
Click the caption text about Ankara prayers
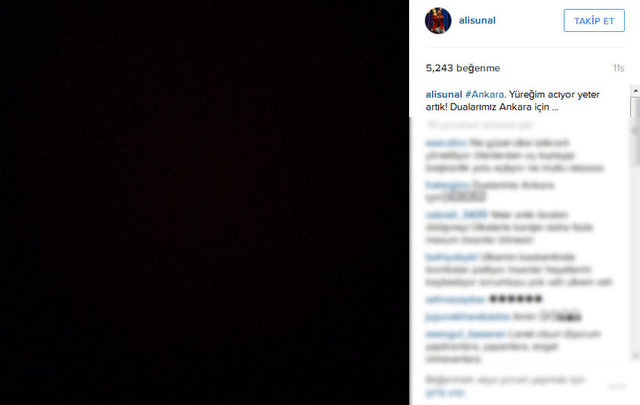(x=513, y=101)
